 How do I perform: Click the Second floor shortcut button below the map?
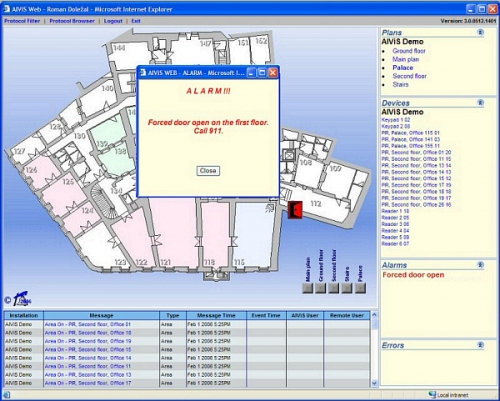(x=334, y=288)
